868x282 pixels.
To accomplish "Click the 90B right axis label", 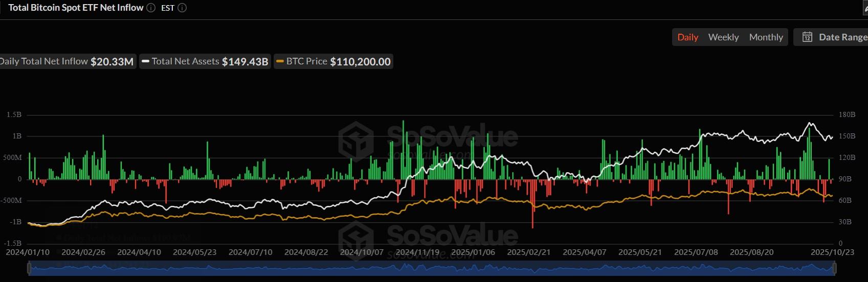I will pyautogui.click(x=845, y=179).
